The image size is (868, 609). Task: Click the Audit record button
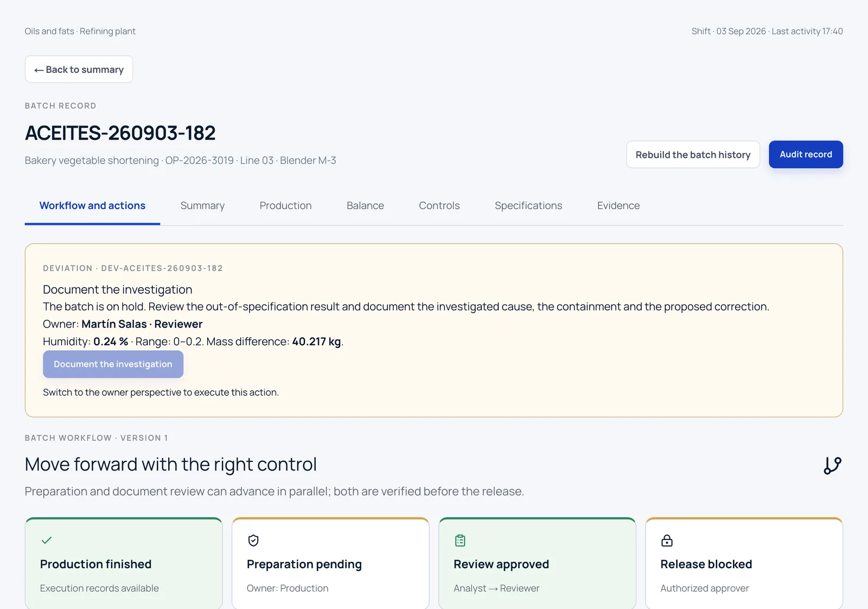tap(806, 155)
